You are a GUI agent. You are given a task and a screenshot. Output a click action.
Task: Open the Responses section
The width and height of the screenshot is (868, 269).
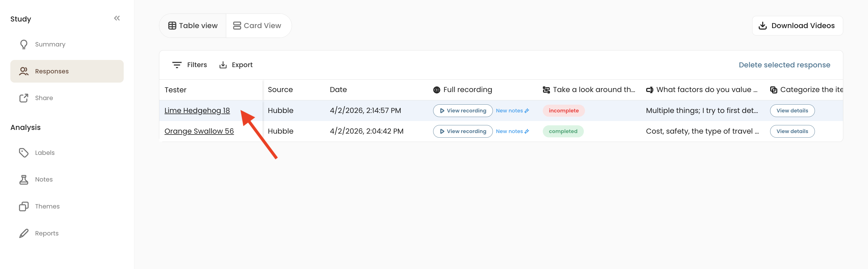pos(67,71)
